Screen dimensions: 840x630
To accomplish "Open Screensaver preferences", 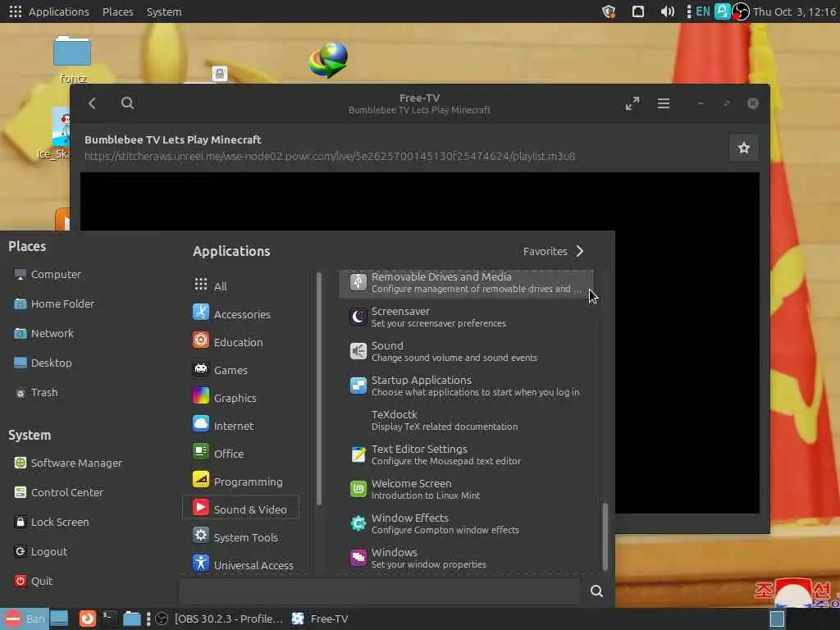I will 466,317.
